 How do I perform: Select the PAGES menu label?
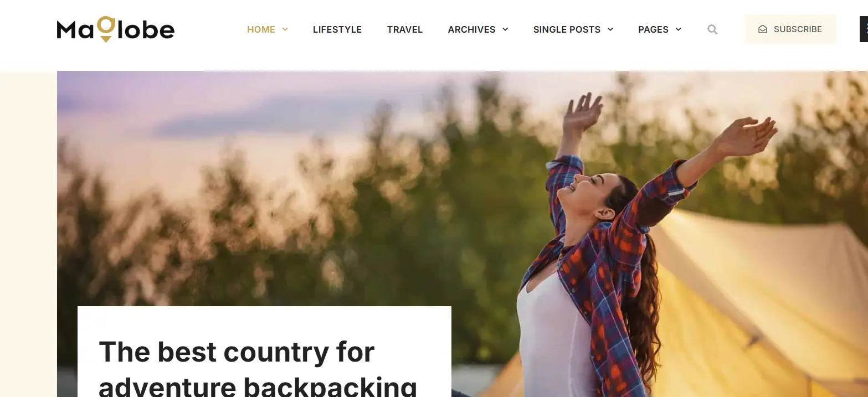point(653,29)
